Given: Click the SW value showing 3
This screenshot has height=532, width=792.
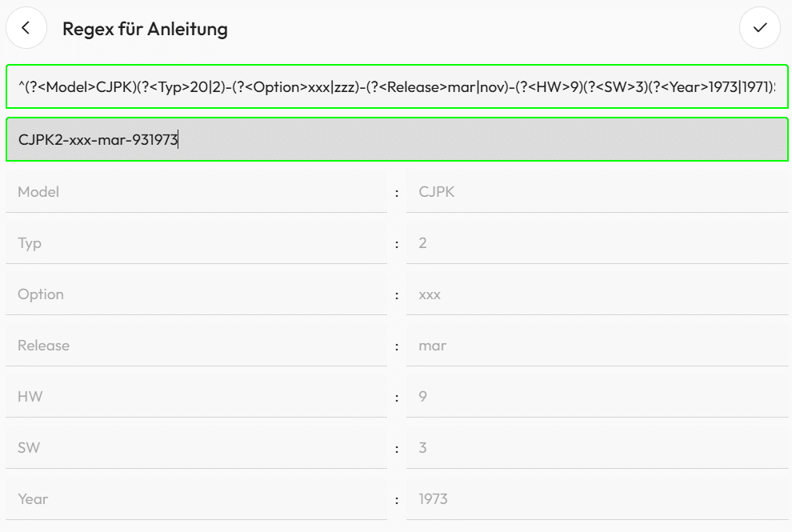Looking at the screenshot, I should pos(597,448).
